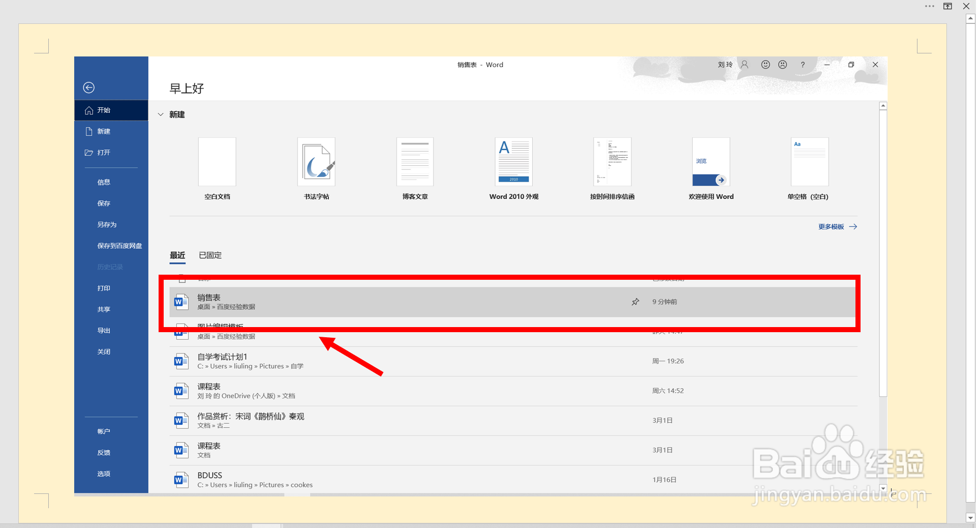The image size is (980, 528).
Task: Open the 导出 page
Action: [x=111, y=331]
